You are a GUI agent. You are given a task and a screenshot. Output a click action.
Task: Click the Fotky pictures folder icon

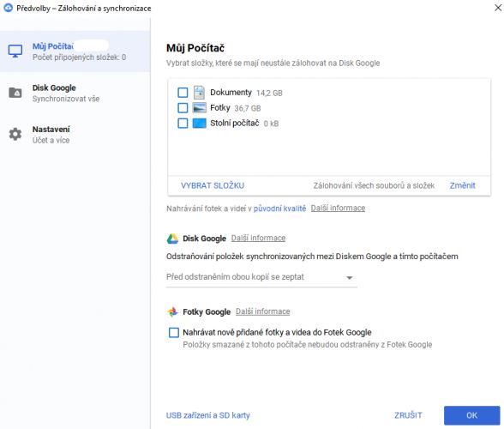click(199, 108)
